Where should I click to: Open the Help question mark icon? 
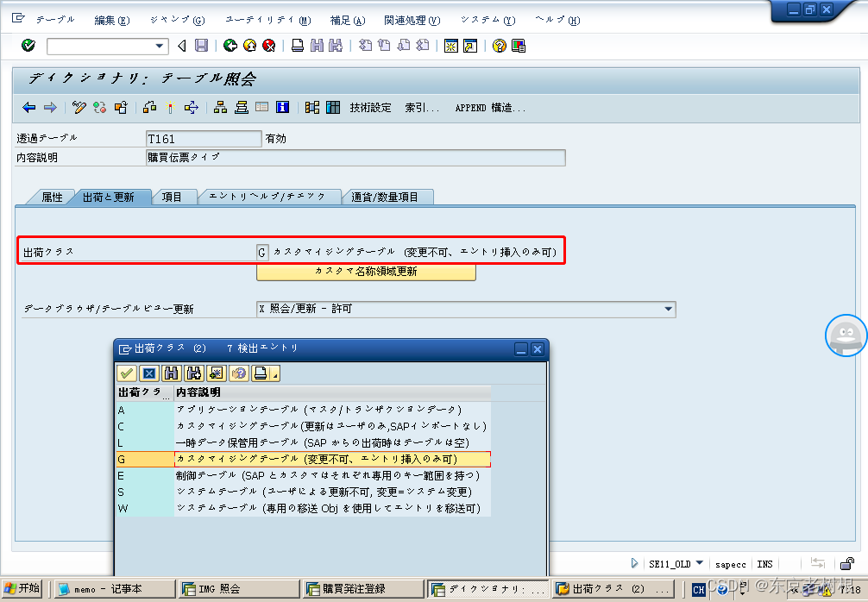click(x=500, y=46)
